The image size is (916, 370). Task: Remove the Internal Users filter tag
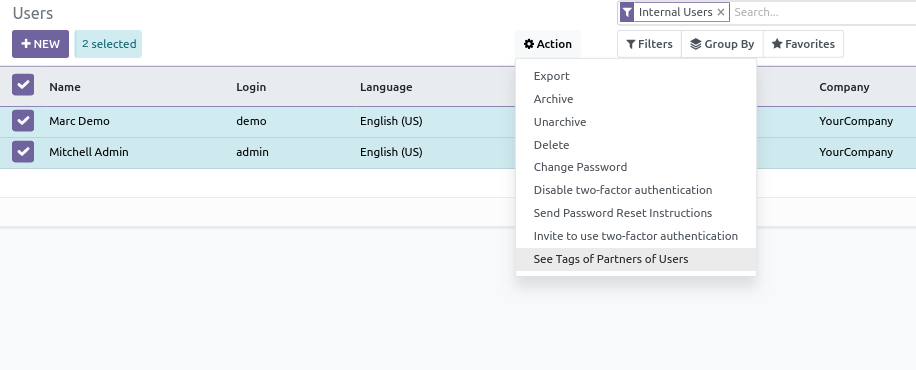[x=721, y=12]
